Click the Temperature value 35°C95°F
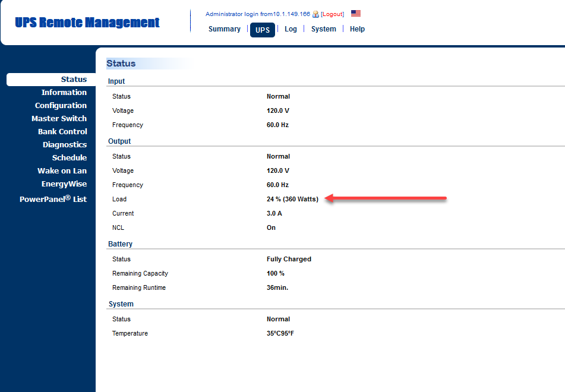 tap(280, 333)
